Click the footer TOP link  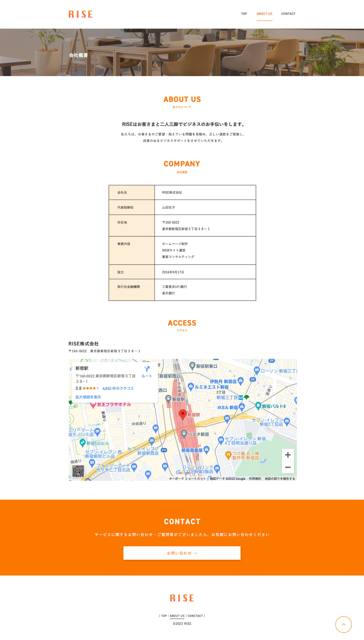tap(163, 616)
